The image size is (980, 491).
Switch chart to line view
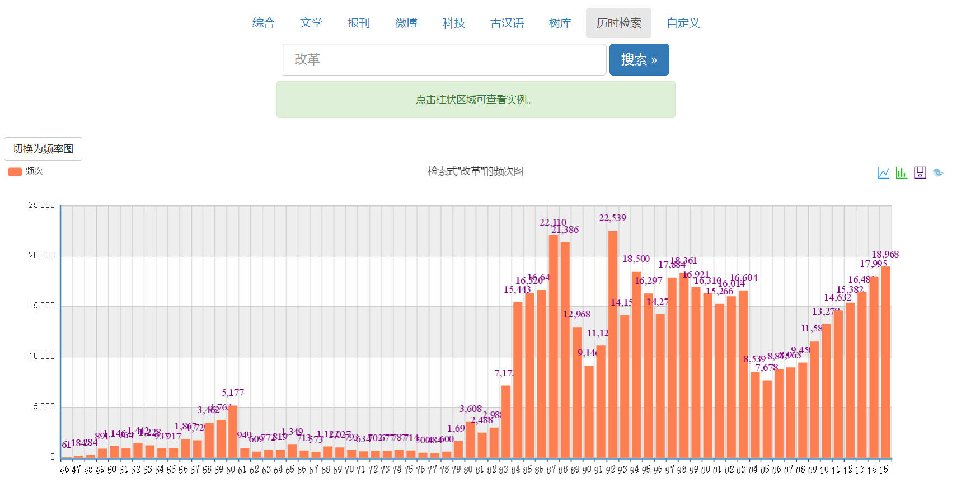click(883, 173)
